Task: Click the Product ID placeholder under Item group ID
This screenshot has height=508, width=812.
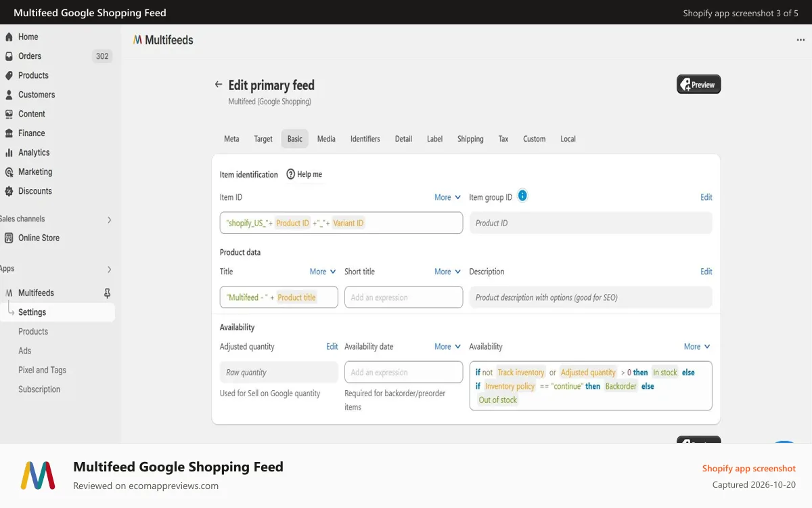Action: 591,223
